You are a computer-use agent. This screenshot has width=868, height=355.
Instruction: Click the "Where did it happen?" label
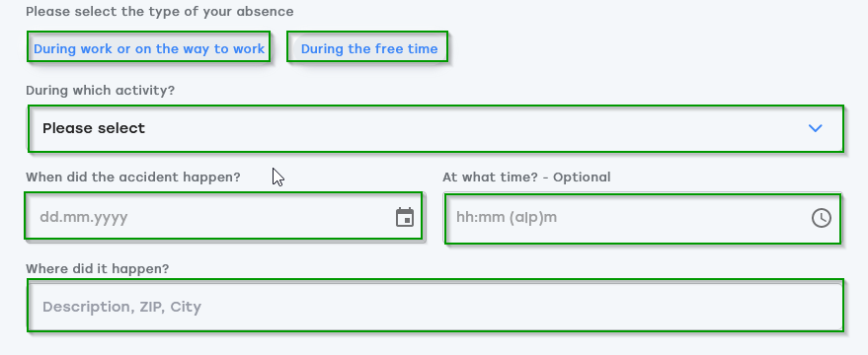tap(98, 269)
